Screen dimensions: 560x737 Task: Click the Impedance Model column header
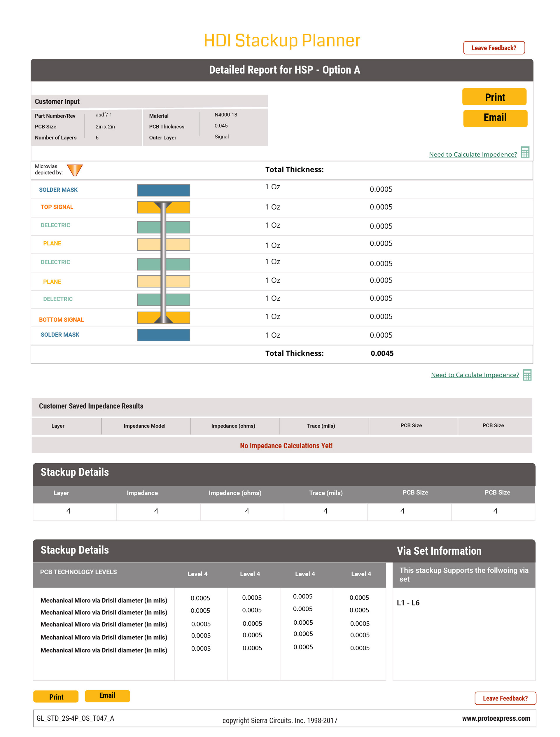pyautogui.click(x=144, y=426)
